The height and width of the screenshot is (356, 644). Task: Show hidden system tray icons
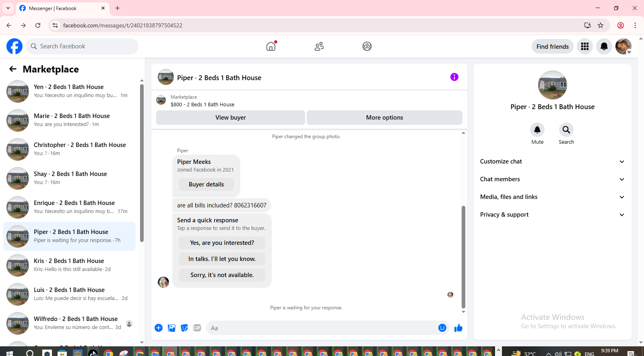[548, 353]
